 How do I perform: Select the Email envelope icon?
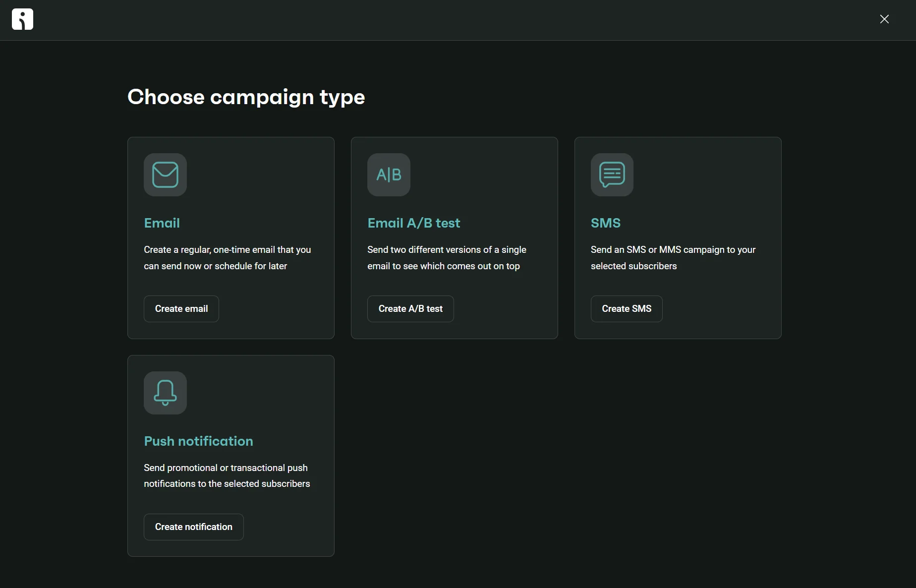point(165,175)
